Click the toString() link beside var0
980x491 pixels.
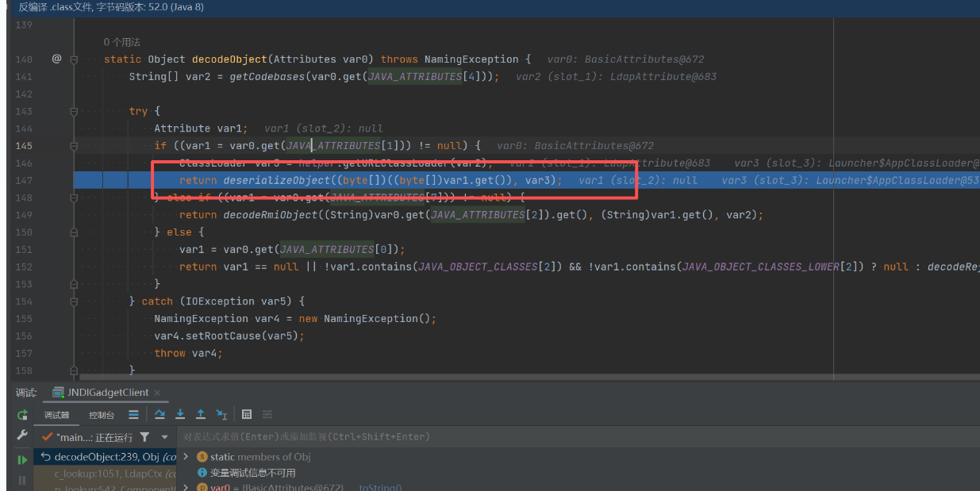pyautogui.click(x=380, y=487)
